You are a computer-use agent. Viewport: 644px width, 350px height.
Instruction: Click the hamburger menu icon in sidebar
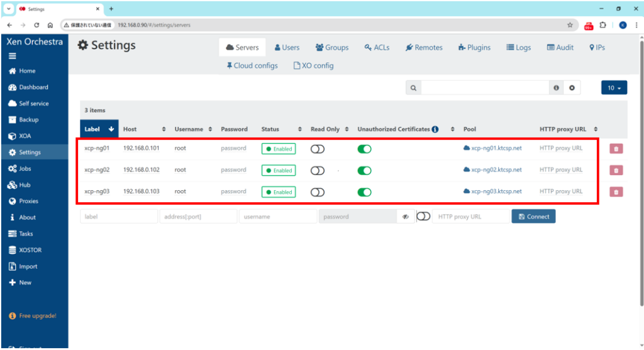12,55
